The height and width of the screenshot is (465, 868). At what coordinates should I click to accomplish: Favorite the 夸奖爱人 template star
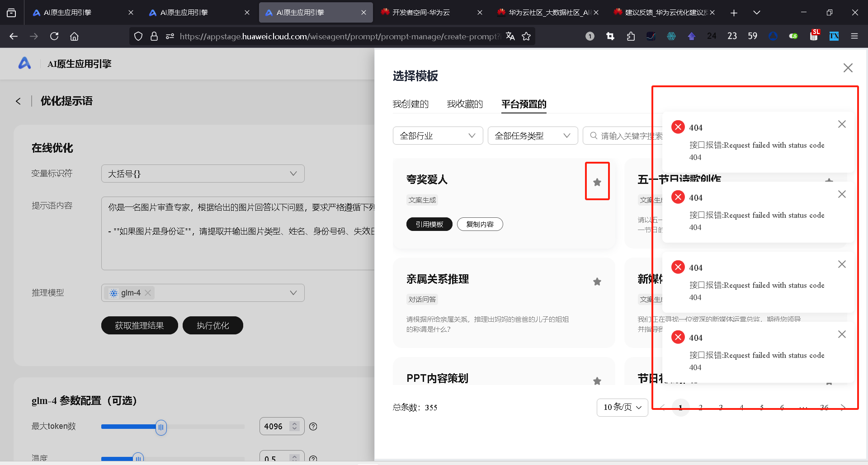coord(597,182)
